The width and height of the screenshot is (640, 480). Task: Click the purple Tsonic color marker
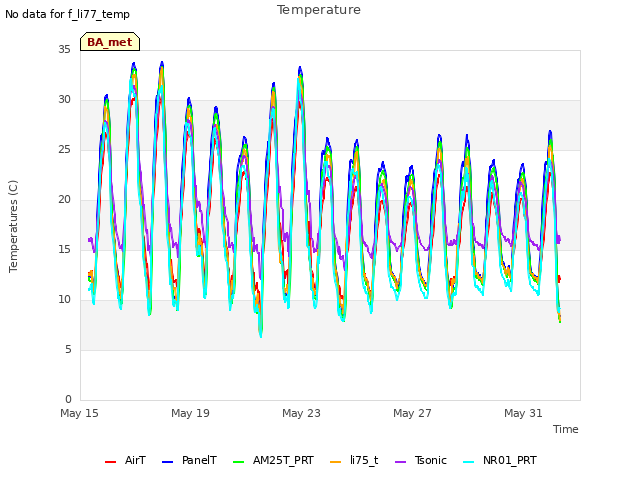[401, 462]
